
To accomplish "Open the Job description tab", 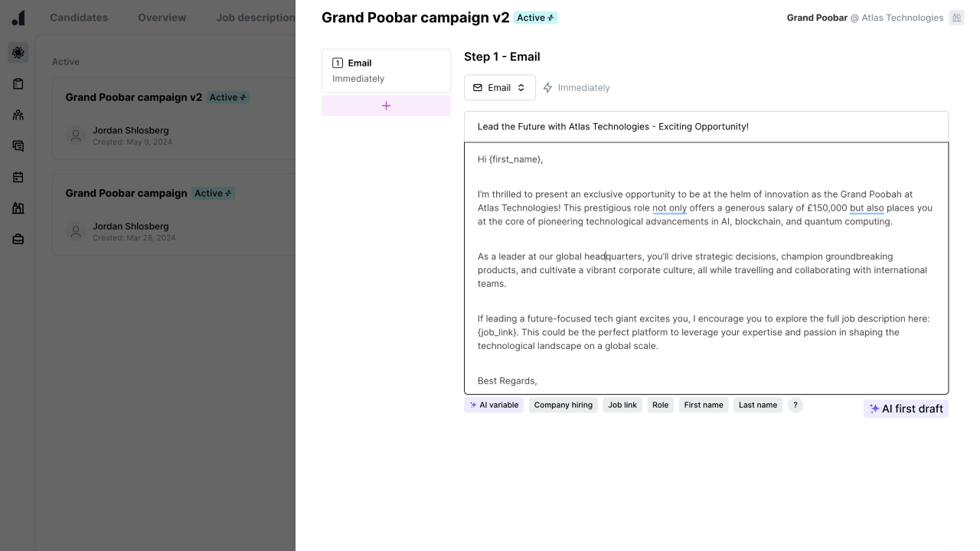I will 255,17.
